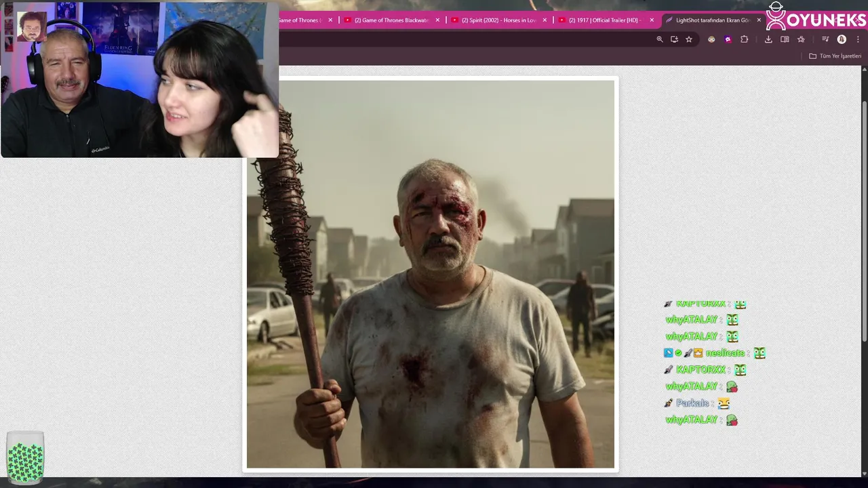Click the green star jar widget

pos(25,458)
